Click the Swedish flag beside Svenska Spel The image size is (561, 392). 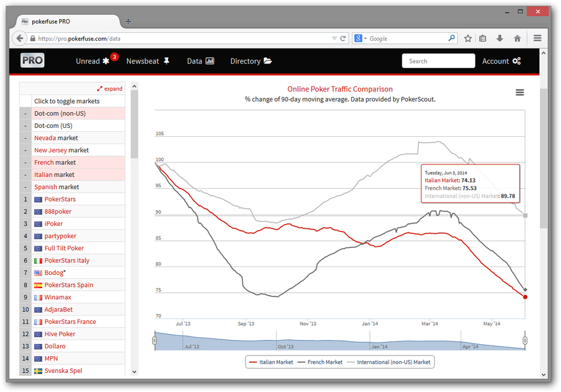[x=38, y=371]
